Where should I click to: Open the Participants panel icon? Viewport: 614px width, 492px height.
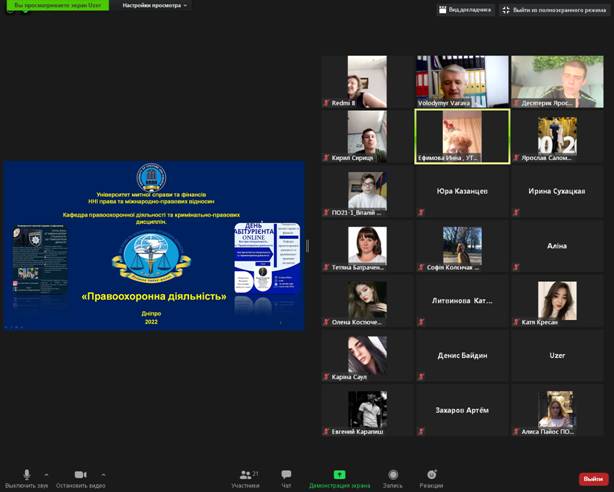click(245, 475)
